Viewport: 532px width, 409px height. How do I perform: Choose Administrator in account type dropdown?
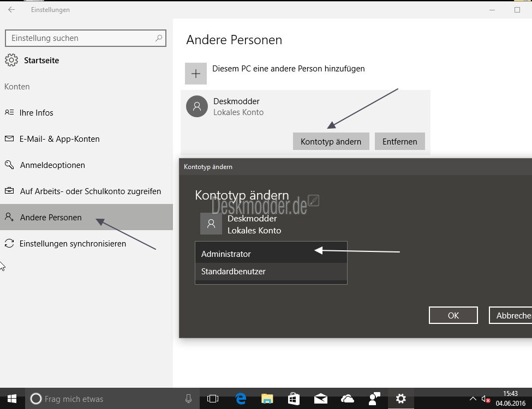(271, 254)
